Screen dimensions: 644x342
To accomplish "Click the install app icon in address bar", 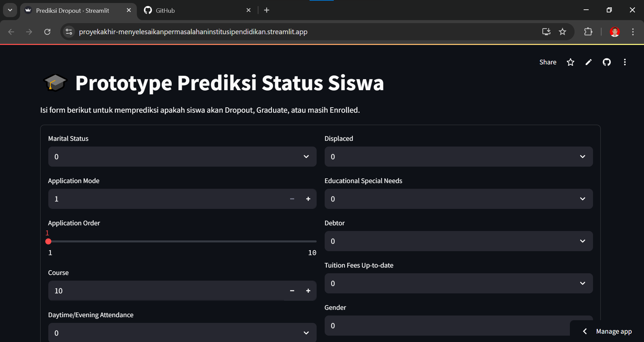I will pyautogui.click(x=546, y=32).
